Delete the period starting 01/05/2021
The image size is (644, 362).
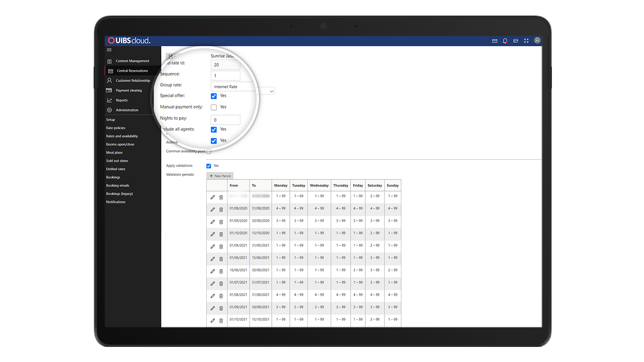[x=221, y=246]
